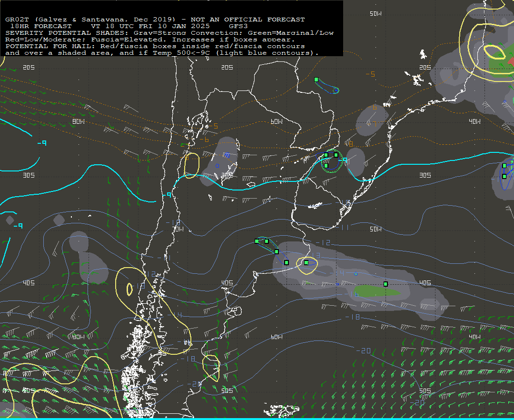514x420 pixels.
Task: Select green box near 20S over Brazil
Action: tap(316, 80)
